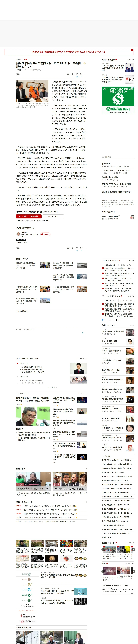
Task: Select 読まれています tab
Action: (110, 265)
